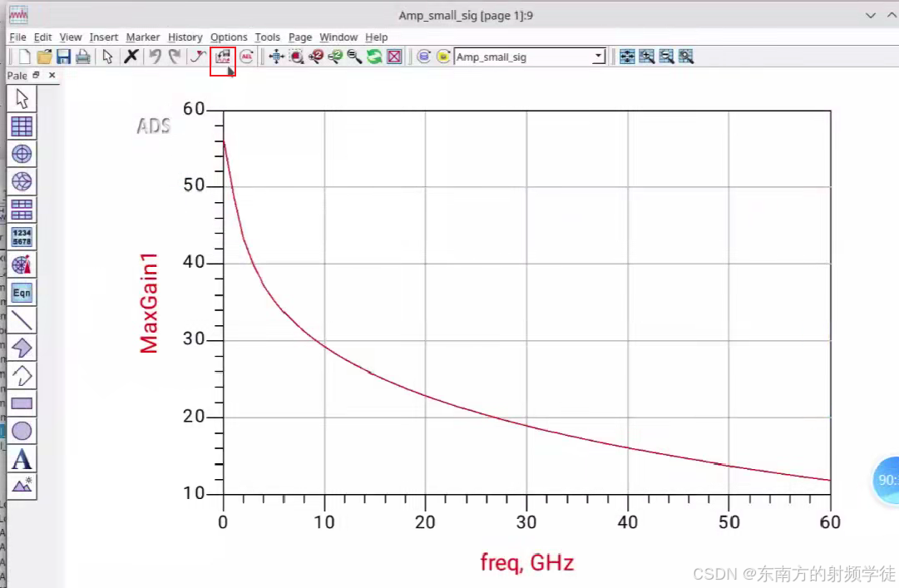
Task: Open the Marker menu
Action: click(x=143, y=37)
